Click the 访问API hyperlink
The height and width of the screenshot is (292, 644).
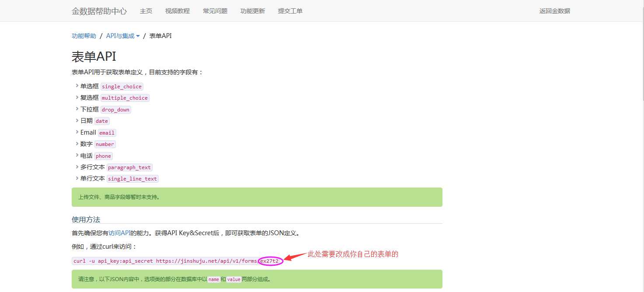coord(119,233)
